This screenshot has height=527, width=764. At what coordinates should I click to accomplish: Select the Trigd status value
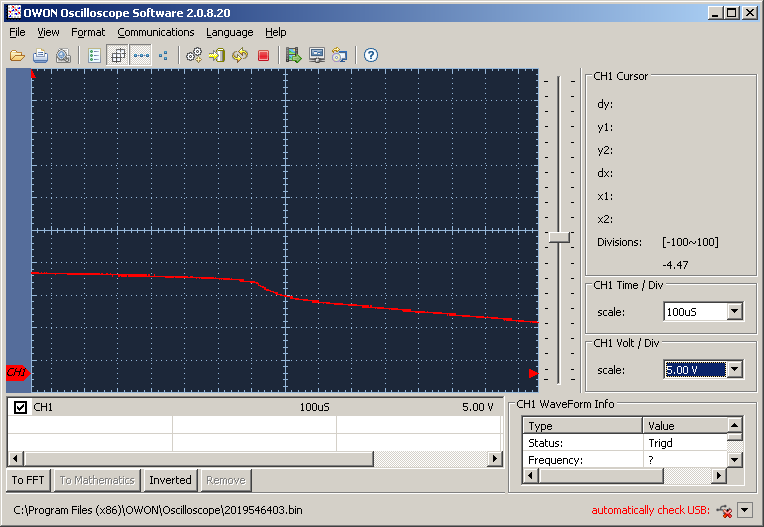tap(660, 443)
